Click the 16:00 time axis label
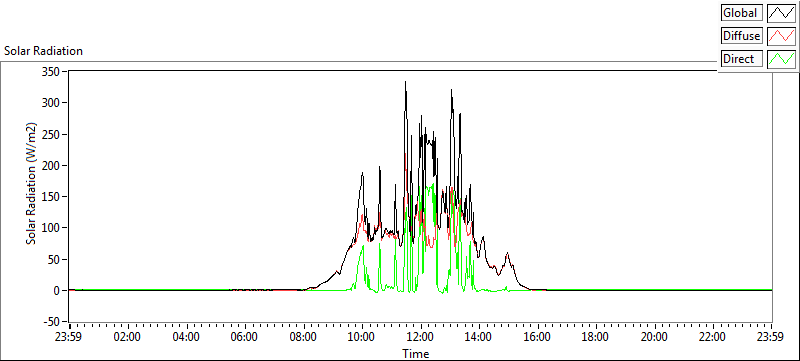The height and width of the screenshot is (361, 800). coord(538,337)
